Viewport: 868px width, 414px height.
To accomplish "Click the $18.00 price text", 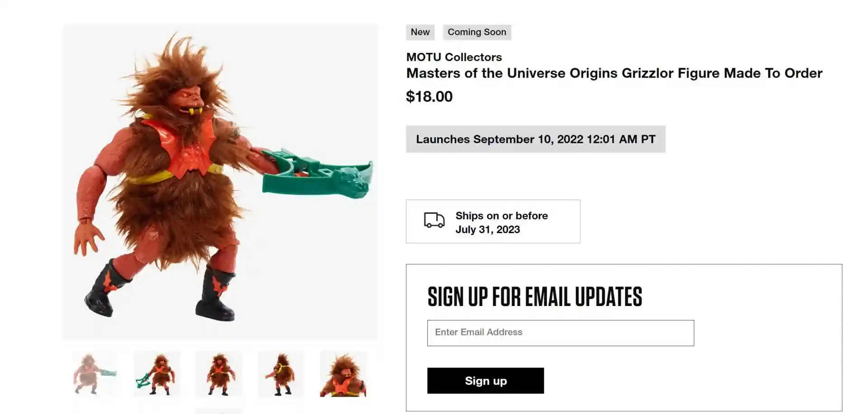I will [x=429, y=96].
